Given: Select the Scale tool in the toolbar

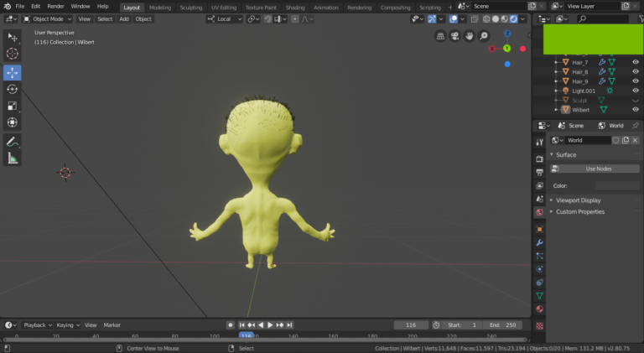Looking at the screenshot, I should [12, 106].
